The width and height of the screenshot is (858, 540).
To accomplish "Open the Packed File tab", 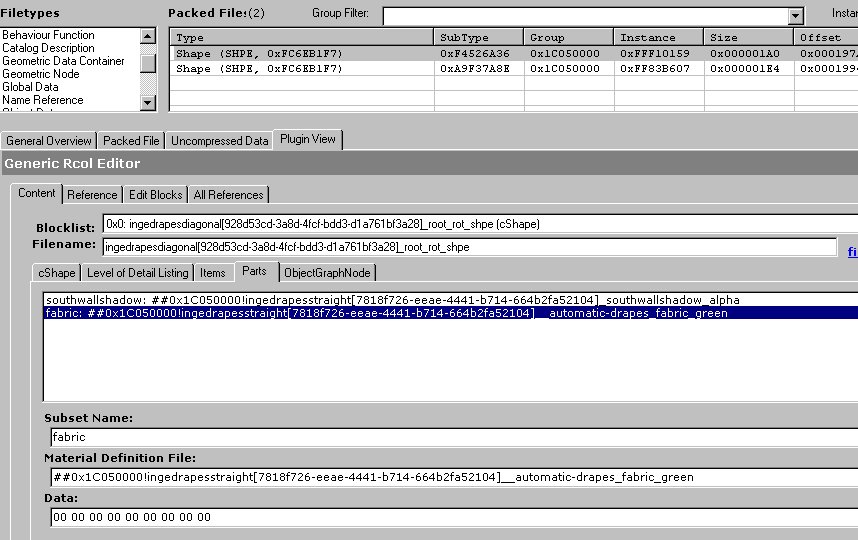I will tap(131, 141).
